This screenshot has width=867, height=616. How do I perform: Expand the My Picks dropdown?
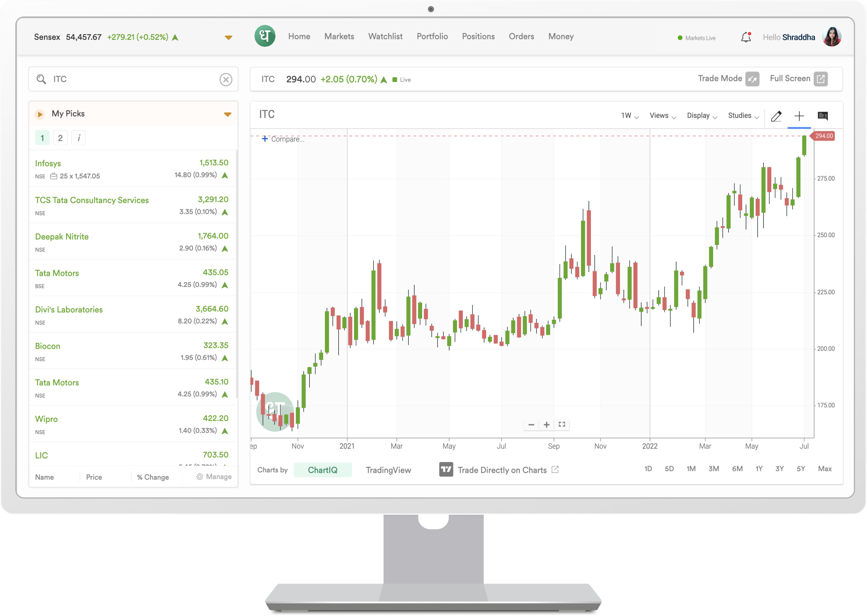227,114
